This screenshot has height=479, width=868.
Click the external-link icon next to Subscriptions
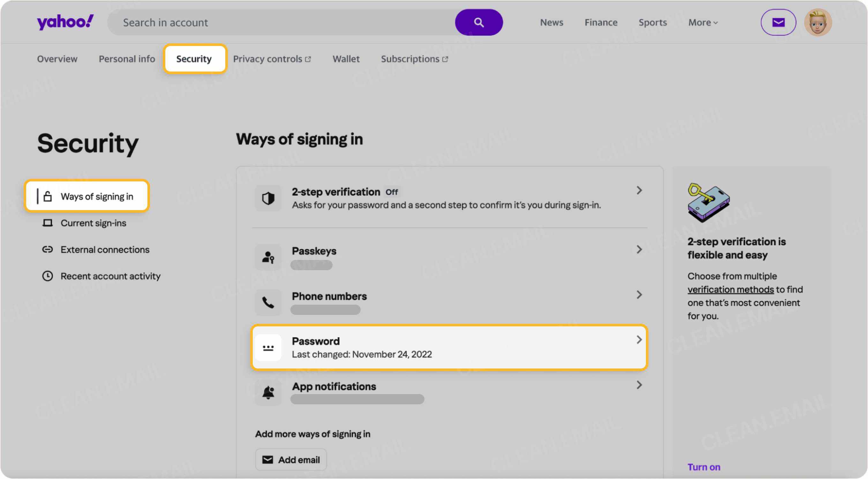point(445,59)
